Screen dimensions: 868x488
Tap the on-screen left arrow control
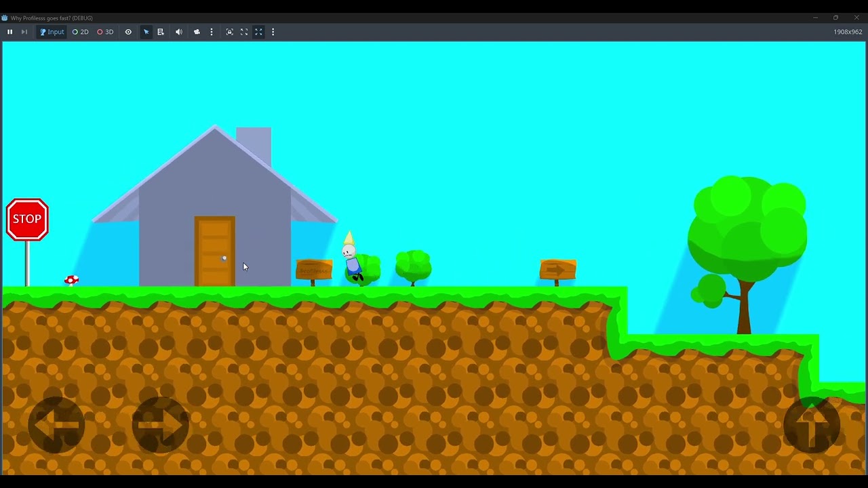click(x=56, y=425)
